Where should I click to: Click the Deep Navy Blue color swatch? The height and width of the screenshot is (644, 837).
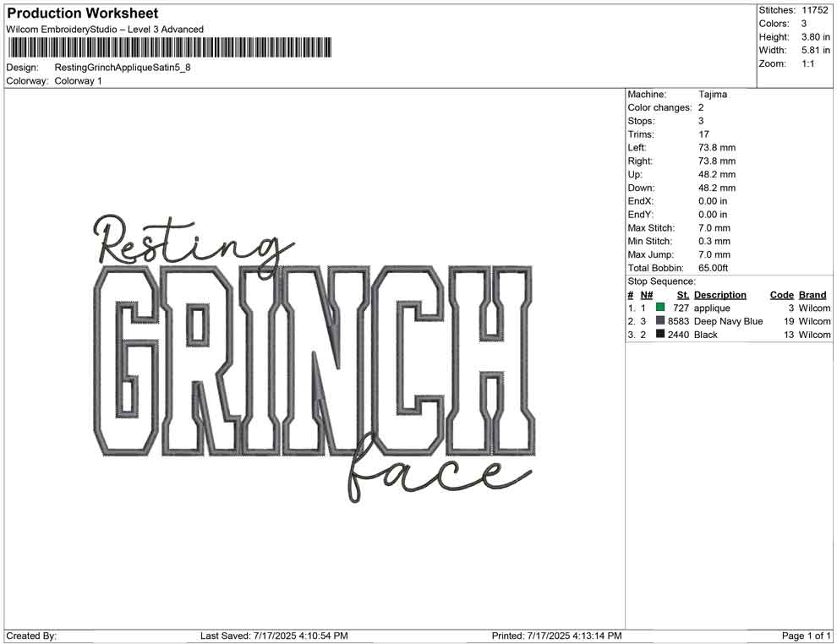[660, 320]
